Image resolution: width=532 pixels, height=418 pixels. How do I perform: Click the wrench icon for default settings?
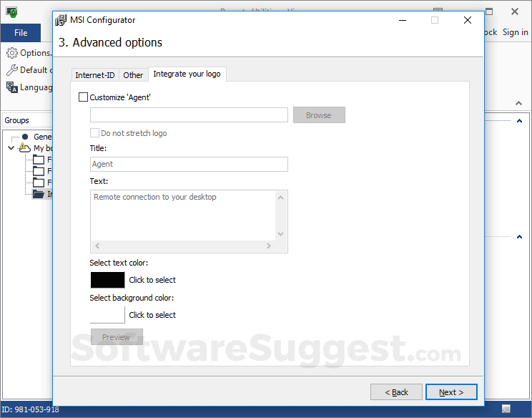[x=12, y=70]
